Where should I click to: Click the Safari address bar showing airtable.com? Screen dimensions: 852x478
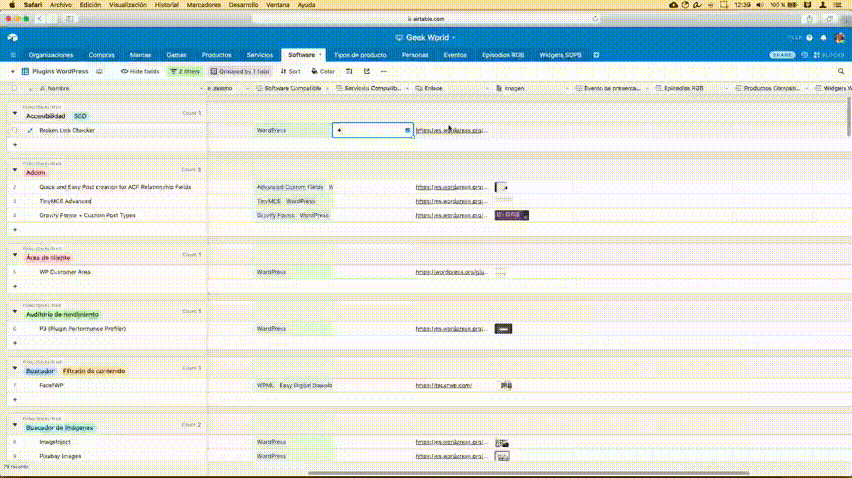click(x=426, y=18)
